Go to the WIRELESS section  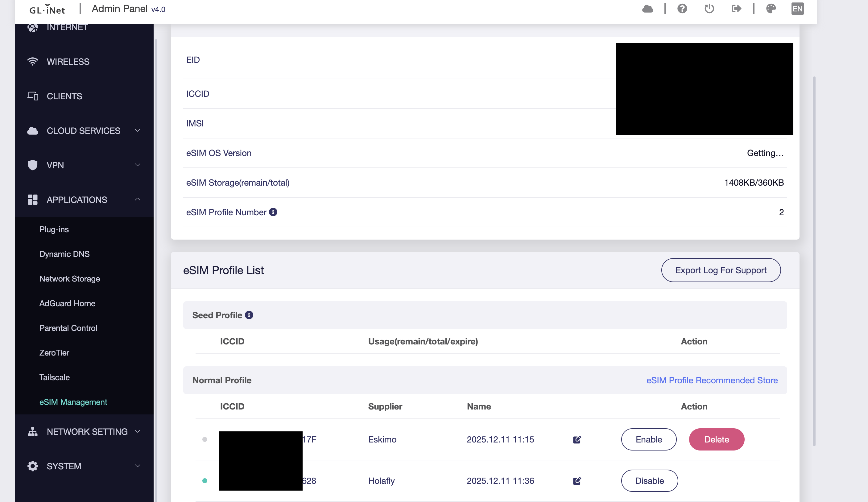(x=68, y=62)
